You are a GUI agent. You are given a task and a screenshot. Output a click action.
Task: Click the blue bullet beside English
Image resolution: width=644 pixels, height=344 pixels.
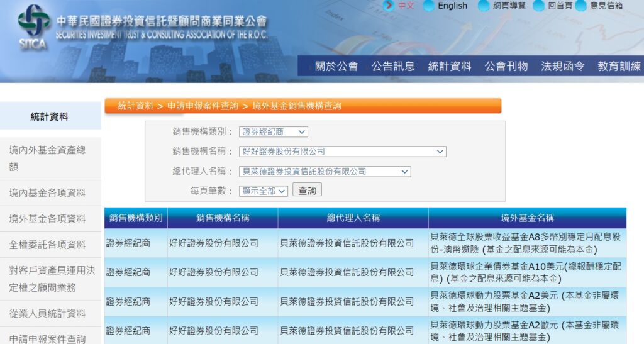click(429, 5)
